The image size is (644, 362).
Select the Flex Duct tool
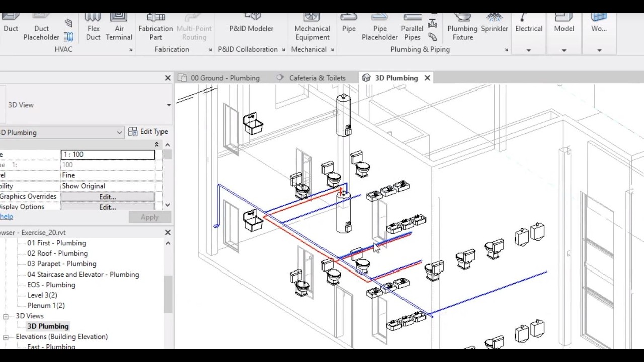tap(93, 28)
